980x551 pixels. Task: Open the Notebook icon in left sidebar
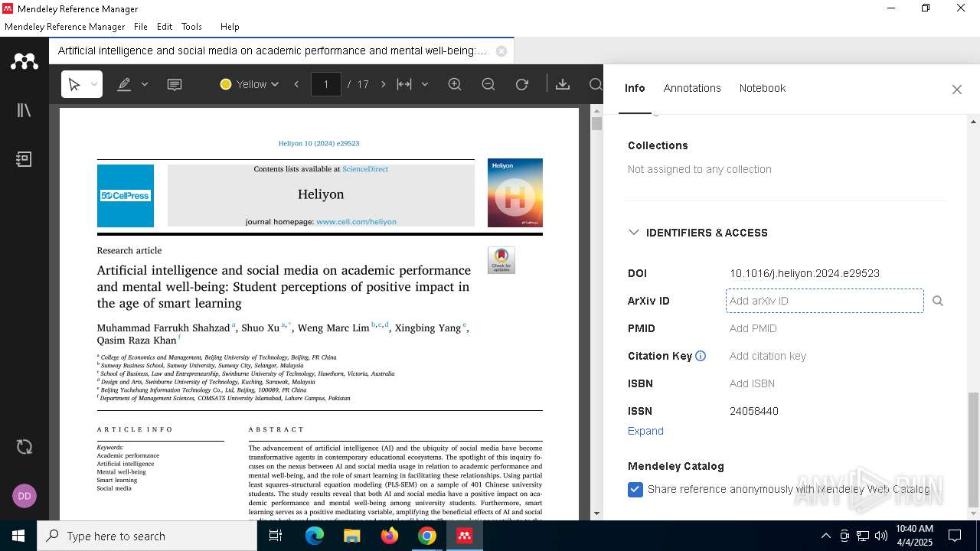(x=24, y=159)
